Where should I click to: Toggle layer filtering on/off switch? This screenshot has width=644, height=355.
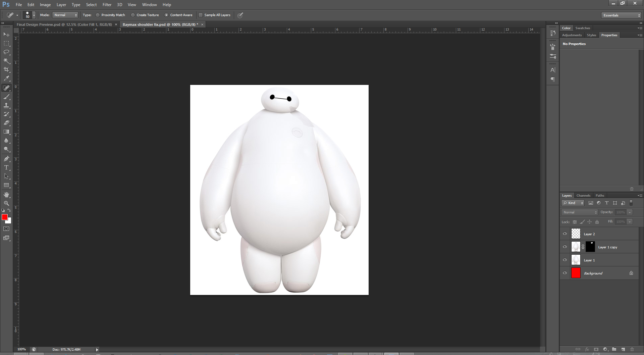point(631,203)
